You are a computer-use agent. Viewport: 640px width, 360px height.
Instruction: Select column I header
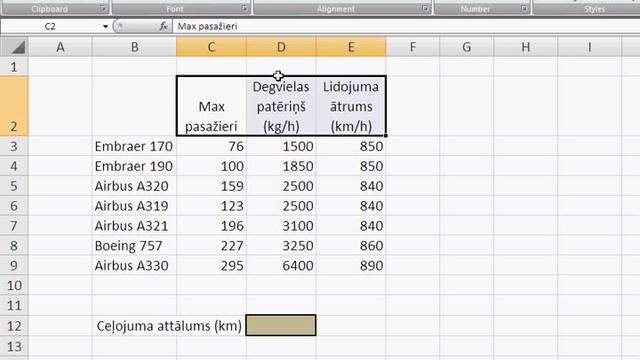point(589,47)
